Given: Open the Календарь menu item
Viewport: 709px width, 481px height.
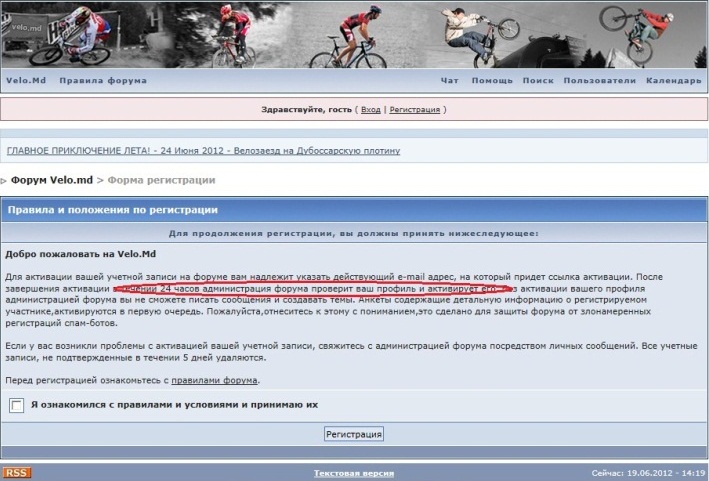Looking at the screenshot, I should click(x=673, y=80).
